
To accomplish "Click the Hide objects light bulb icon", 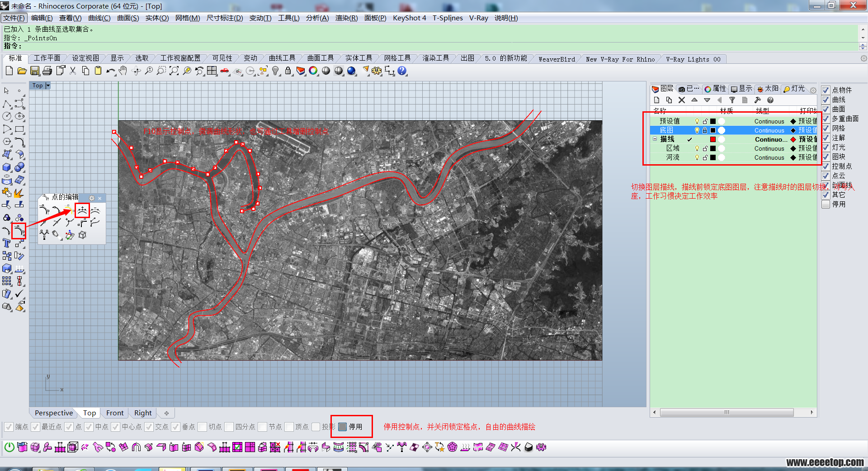I will click(x=275, y=71).
